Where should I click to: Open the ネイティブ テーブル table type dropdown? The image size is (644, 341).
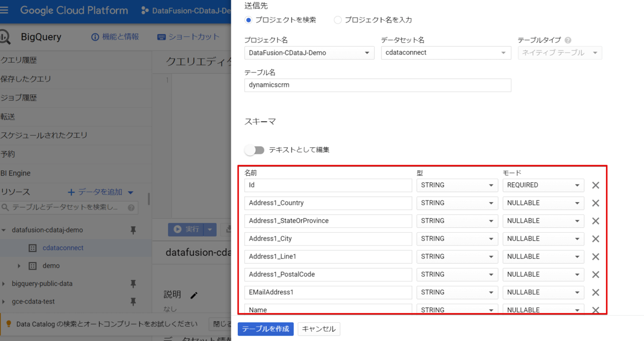pos(560,53)
